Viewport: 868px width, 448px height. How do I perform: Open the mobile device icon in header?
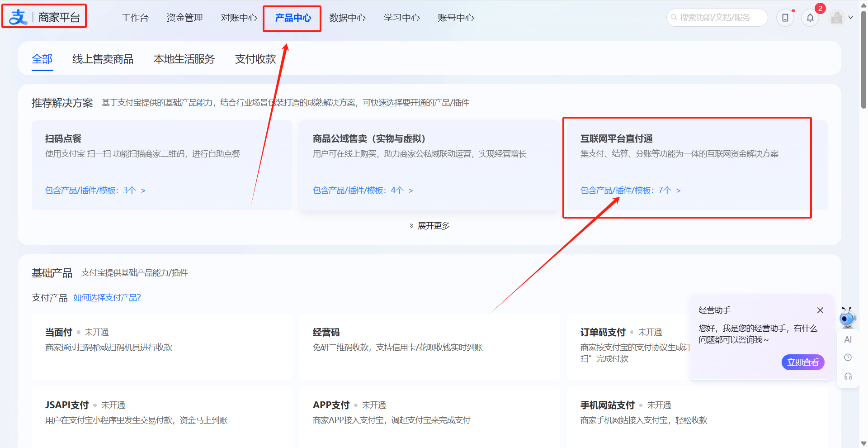(785, 18)
